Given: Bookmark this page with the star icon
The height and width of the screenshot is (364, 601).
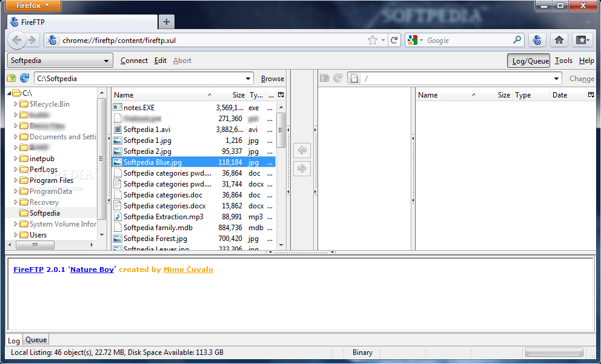Looking at the screenshot, I should click(x=372, y=40).
